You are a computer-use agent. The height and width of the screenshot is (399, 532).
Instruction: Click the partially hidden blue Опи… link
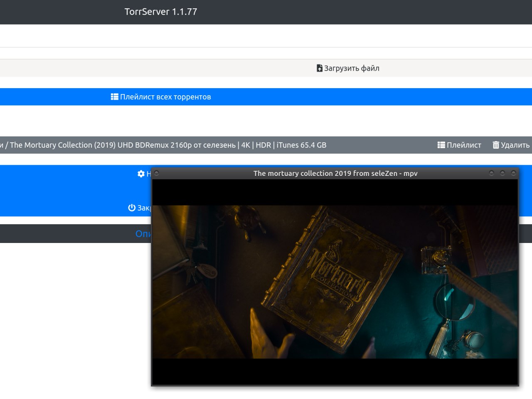pyautogui.click(x=143, y=234)
